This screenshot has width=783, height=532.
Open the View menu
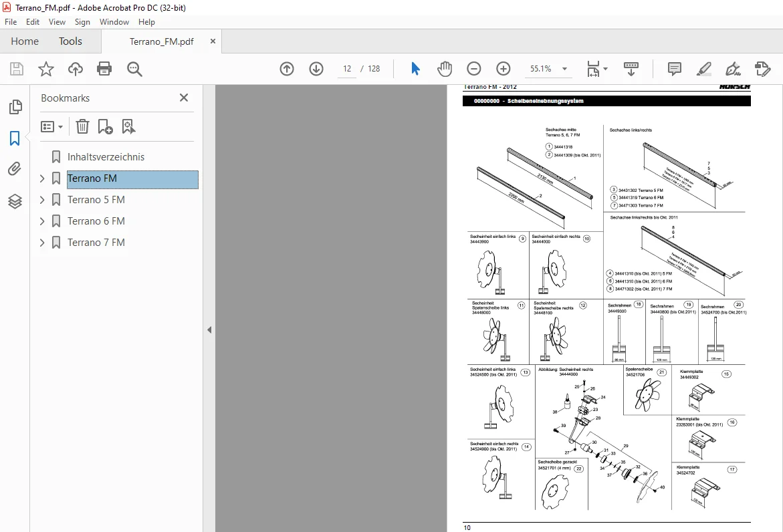[x=57, y=22]
